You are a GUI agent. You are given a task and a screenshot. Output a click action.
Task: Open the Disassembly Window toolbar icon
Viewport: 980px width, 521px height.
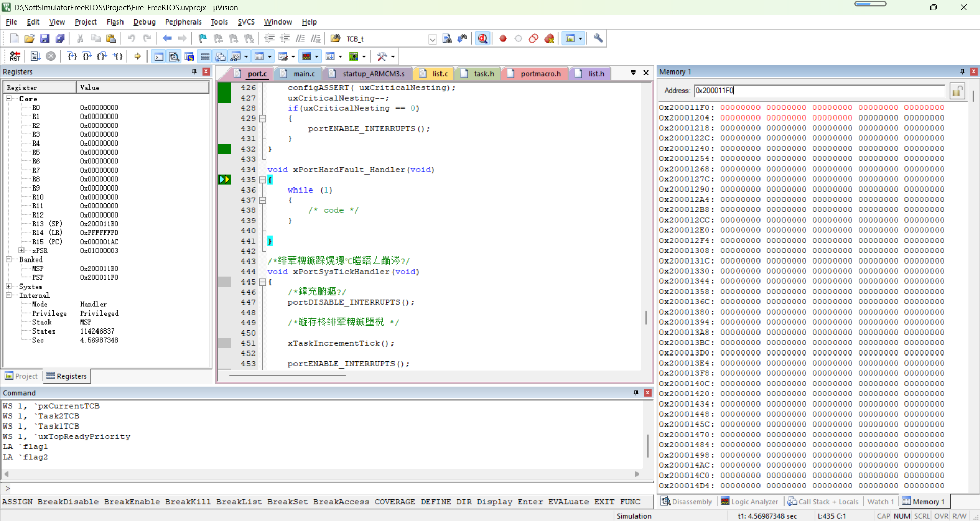(x=174, y=56)
